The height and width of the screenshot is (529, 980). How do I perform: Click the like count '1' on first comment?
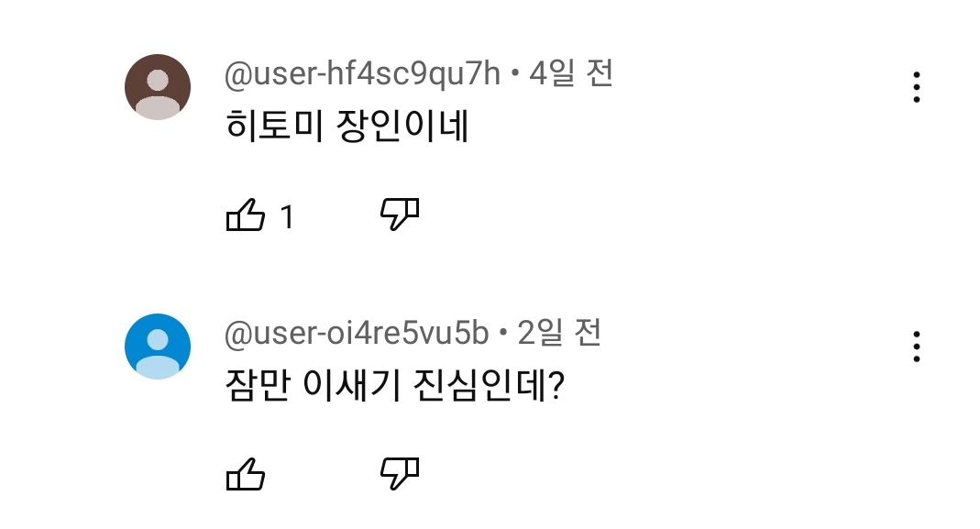(x=287, y=217)
